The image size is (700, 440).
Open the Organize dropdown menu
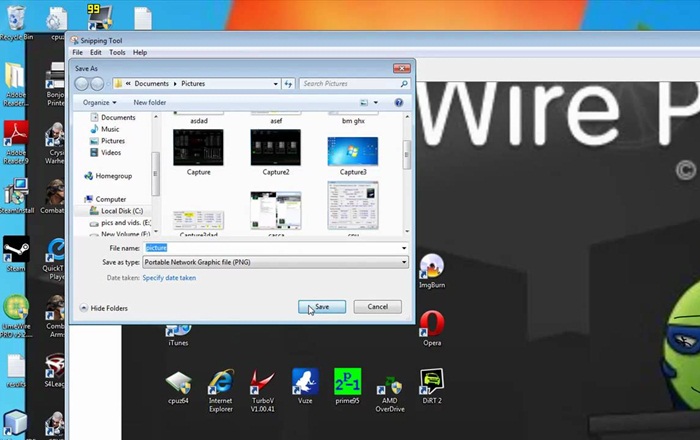pyautogui.click(x=100, y=103)
